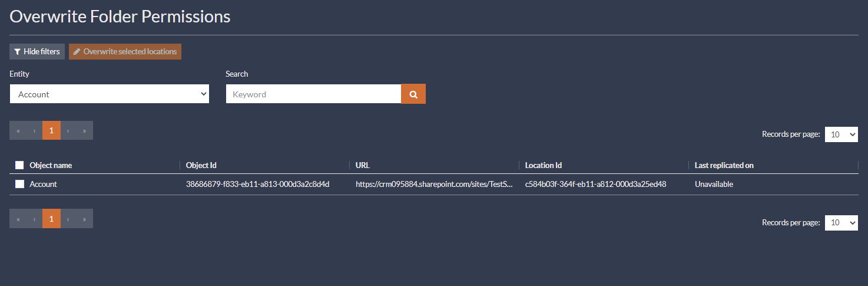Go to last page in bottom pagination
The height and width of the screenshot is (286, 868).
click(x=85, y=219)
